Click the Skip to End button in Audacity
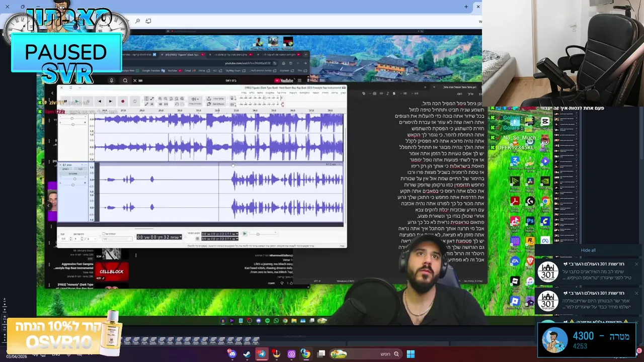 [111, 101]
